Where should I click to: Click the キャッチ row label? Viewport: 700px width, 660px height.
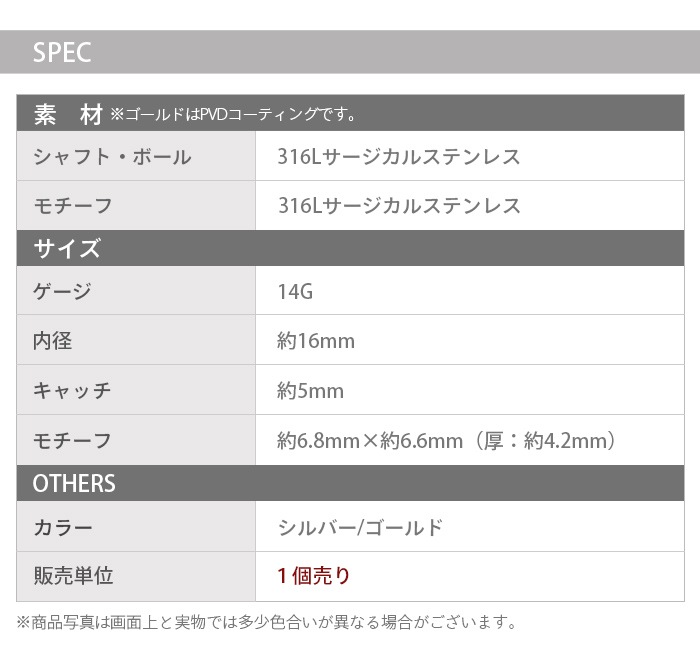pyautogui.click(x=72, y=390)
